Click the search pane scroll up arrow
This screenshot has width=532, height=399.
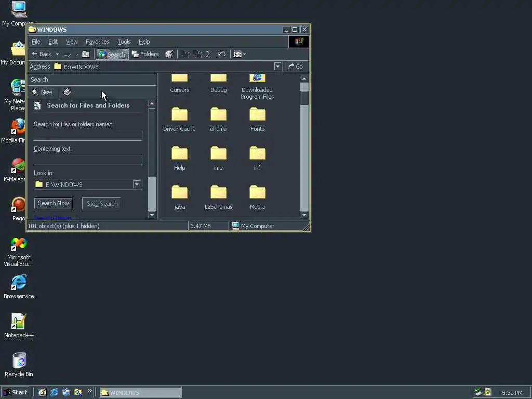[152, 103]
